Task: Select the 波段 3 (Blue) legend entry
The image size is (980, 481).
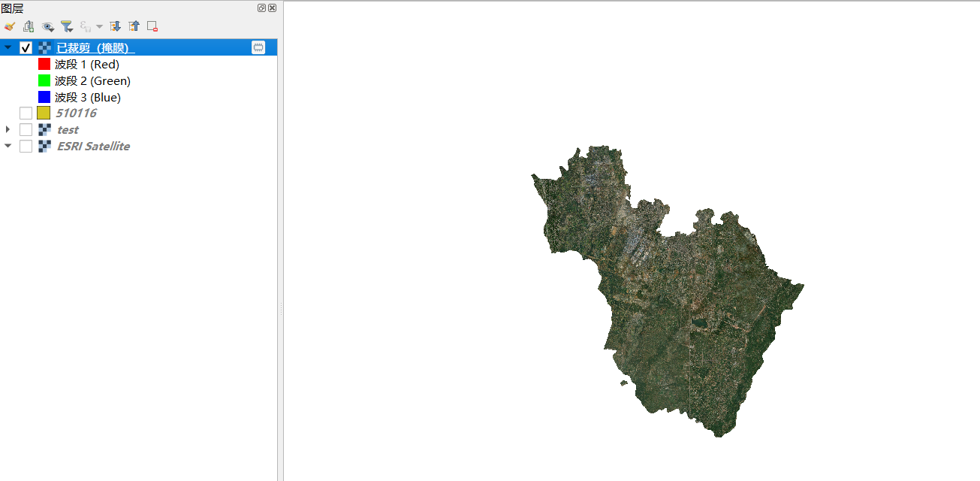Action: (x=88, y=97)
